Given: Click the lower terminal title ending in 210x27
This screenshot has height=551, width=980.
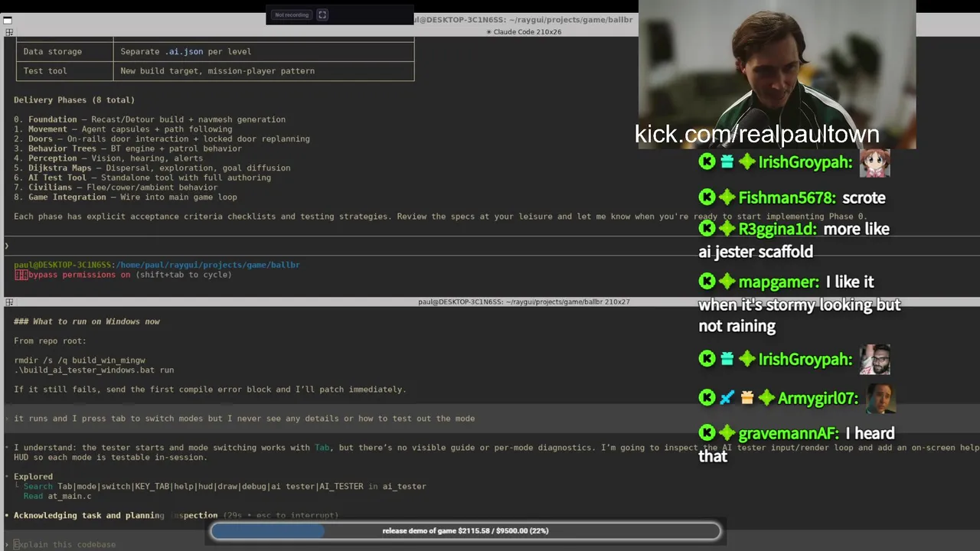Looking at the screenshot, I should (x=524, y=302).
